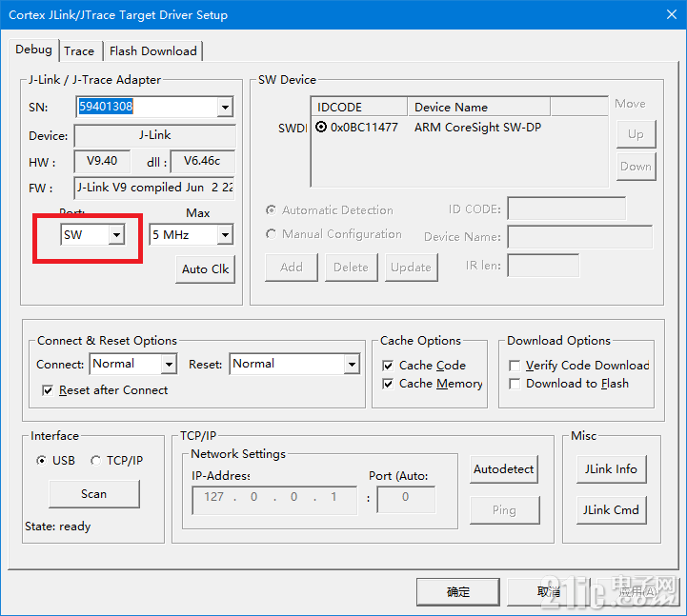Image resolution: width=687 pixels, height=616 pixels.
Task: Click the Delete device button
Action: tap(351, 268)
